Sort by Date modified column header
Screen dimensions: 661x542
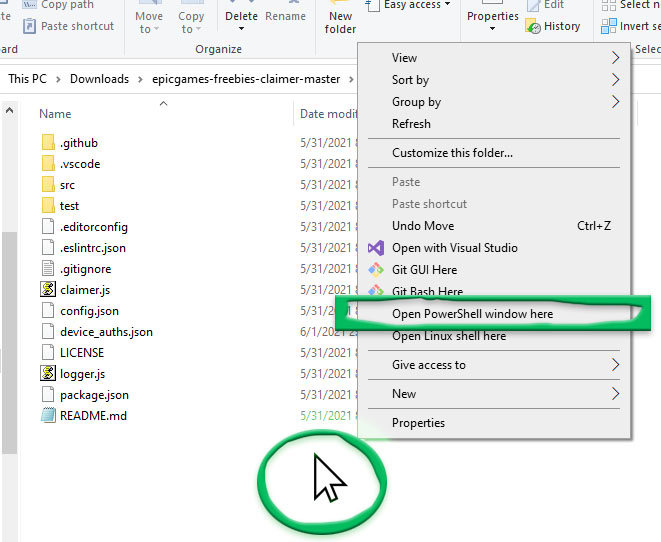point(329,114)
